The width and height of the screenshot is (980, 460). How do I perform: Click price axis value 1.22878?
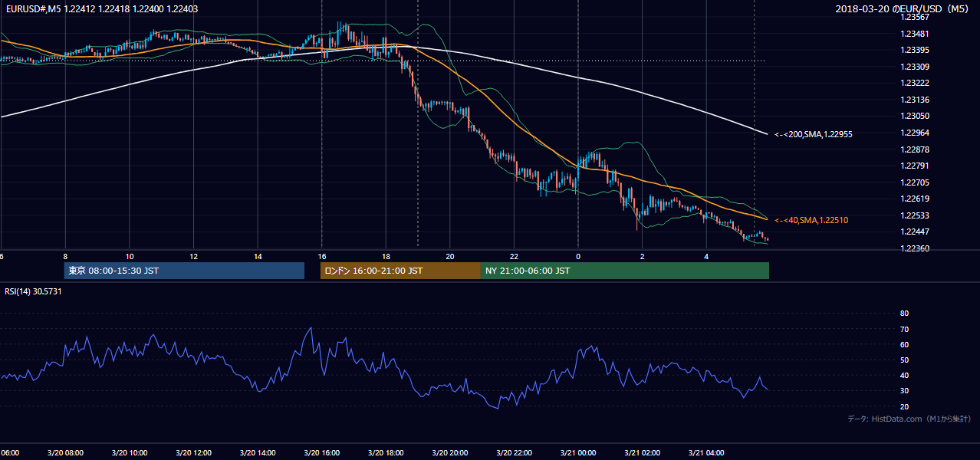915,149
